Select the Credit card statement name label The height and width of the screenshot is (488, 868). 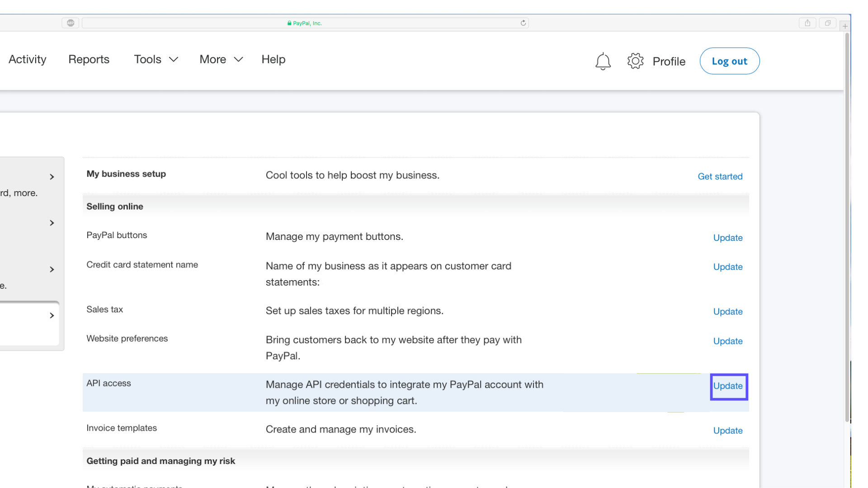coord(142,265)
